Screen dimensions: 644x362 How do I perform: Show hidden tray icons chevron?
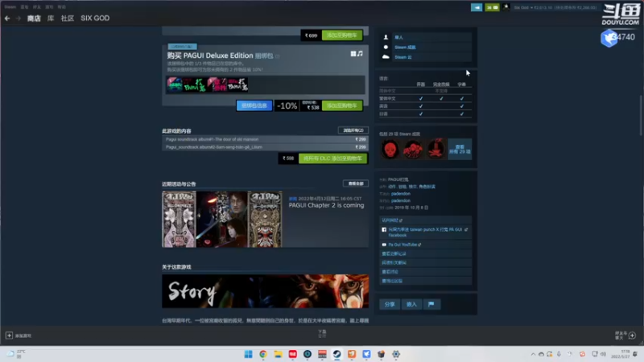tap(533, 354)
